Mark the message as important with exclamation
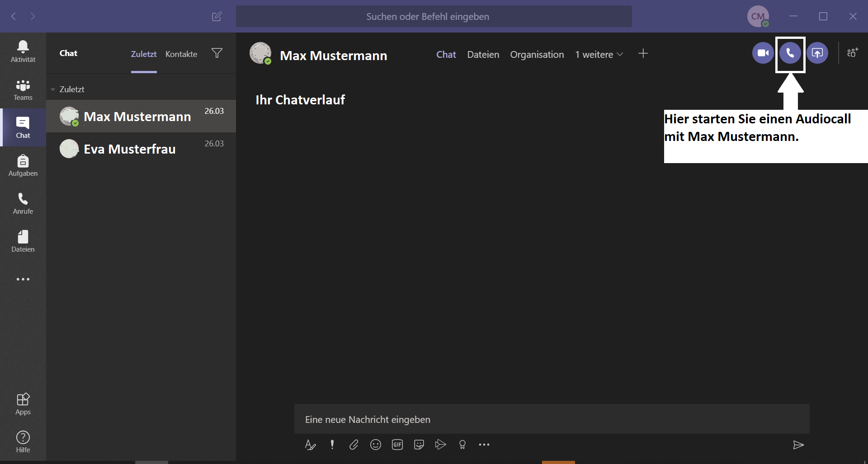Screen dimensions: 868x464 pyautogui.click(x=332, y=445)
